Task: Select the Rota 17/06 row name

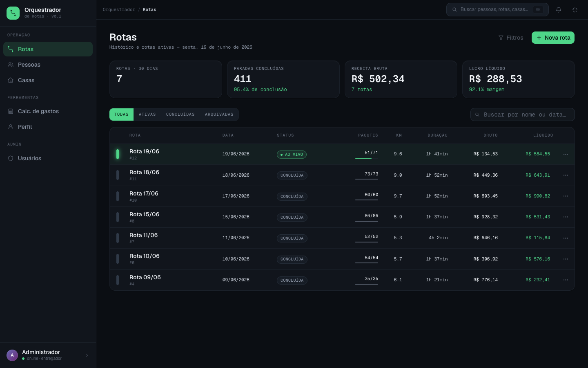Action: click(x=144, y=193)
